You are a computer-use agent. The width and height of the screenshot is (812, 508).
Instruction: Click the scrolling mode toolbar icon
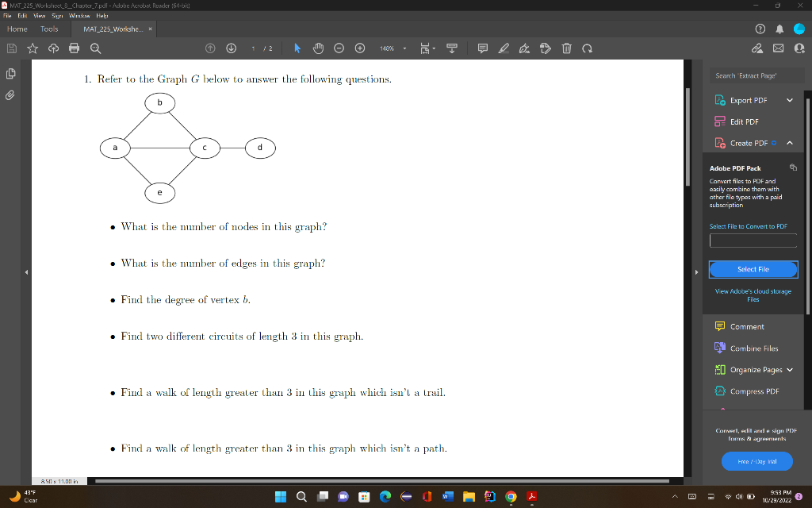(452, 48)
